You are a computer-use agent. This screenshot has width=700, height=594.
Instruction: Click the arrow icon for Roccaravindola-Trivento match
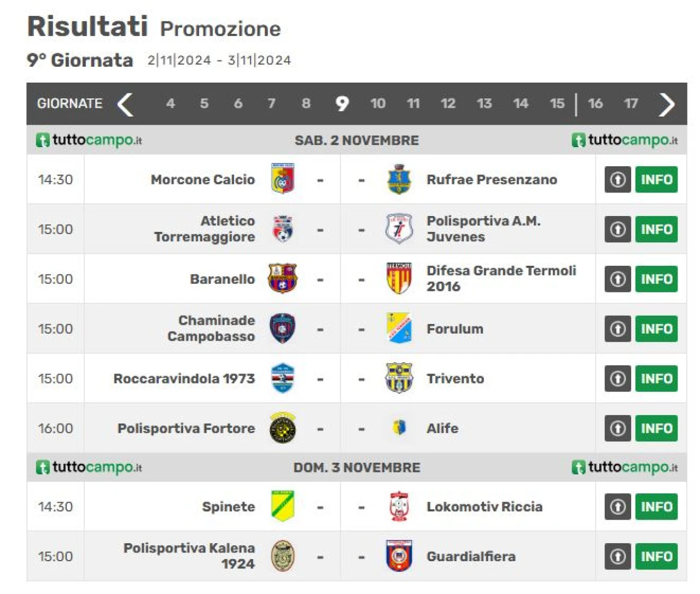point(618,378)
